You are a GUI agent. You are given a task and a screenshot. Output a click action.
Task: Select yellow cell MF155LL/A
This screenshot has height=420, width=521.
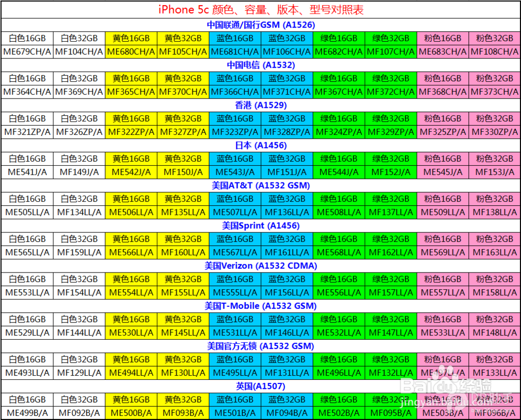(x=183, y=293)
